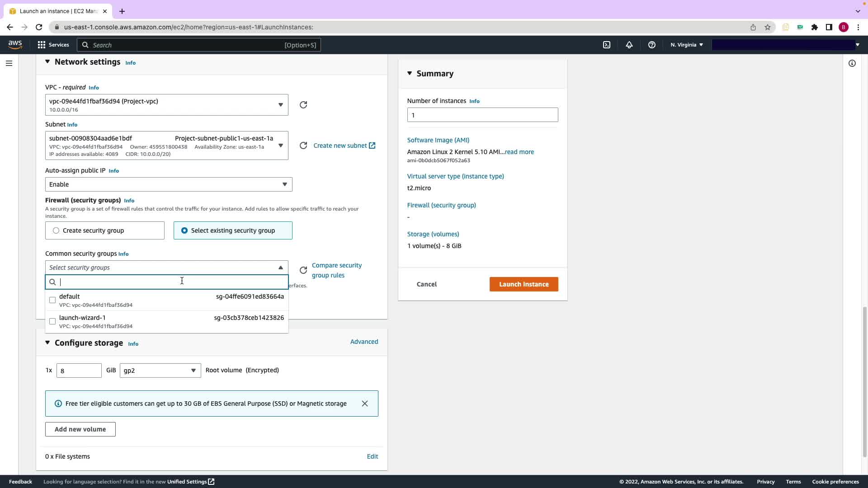The width and height of the screenshot is (868, 488).
Task: Click the notifications bell icon
Action: tap(629, 45)
